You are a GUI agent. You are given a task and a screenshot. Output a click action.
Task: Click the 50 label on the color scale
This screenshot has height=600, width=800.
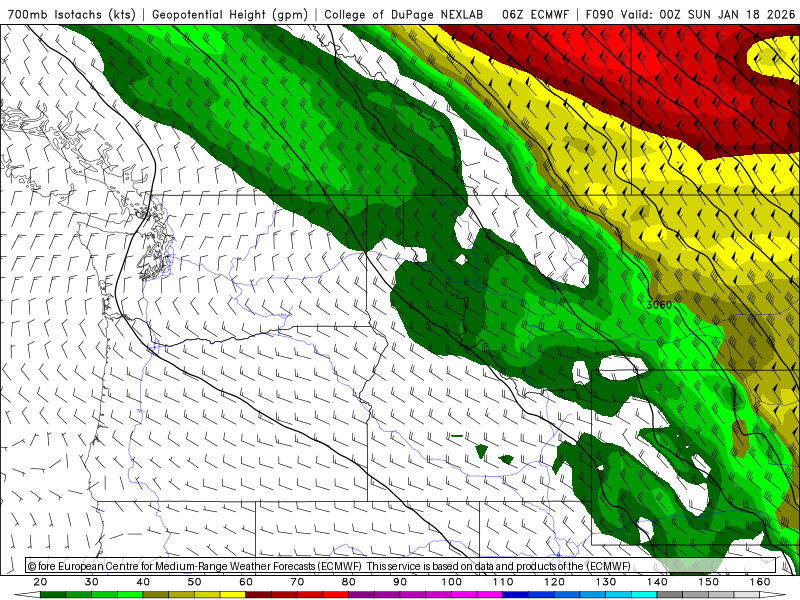pos(194,582)
